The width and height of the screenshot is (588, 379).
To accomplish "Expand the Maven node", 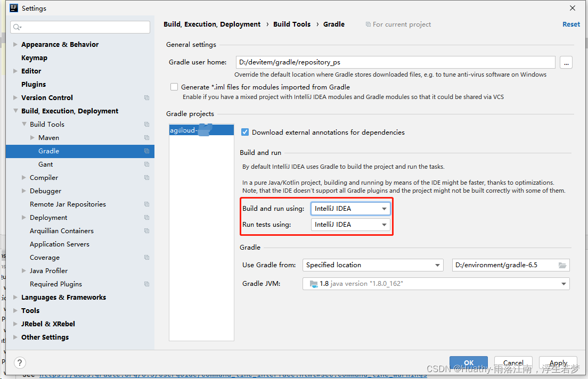I will [32, 137].
